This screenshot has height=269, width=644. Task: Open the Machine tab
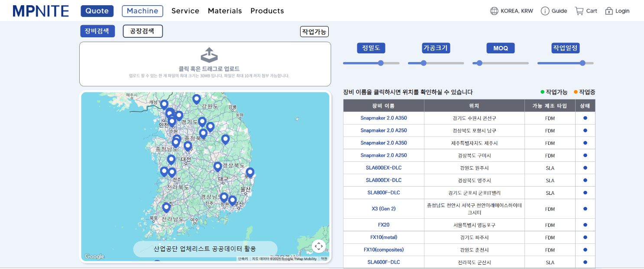(x=142, y=11)
